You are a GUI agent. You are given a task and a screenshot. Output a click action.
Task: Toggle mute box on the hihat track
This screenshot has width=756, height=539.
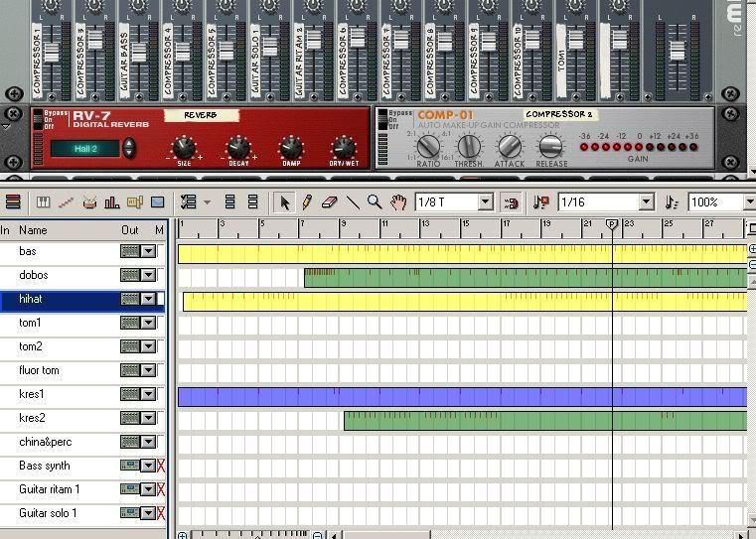click(161, 299)
